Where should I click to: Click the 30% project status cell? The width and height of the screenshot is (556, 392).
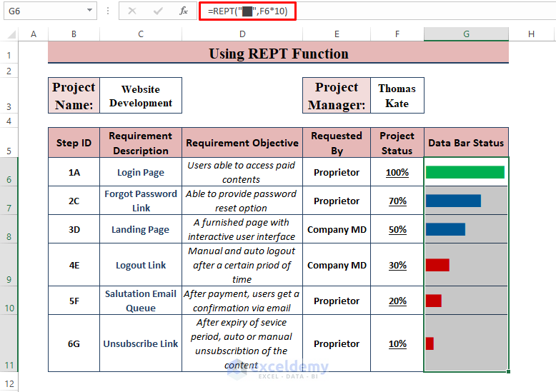tap(397, 265)
